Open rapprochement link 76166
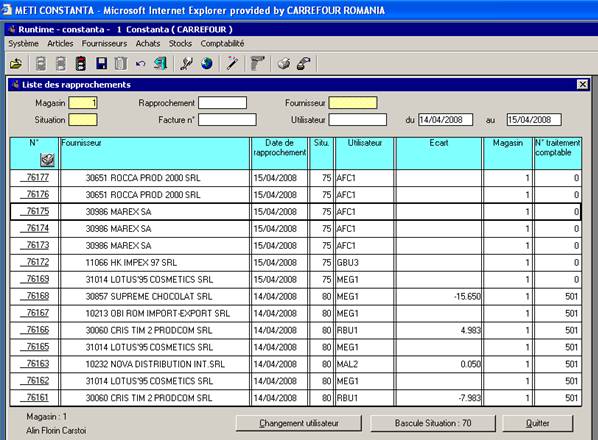Screen dimensions: 598x440 [36, 330]
